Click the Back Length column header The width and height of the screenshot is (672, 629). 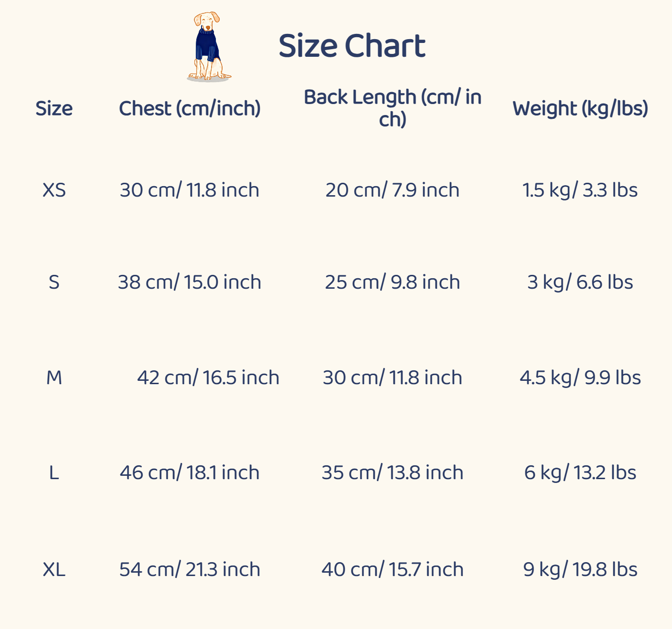392,108
